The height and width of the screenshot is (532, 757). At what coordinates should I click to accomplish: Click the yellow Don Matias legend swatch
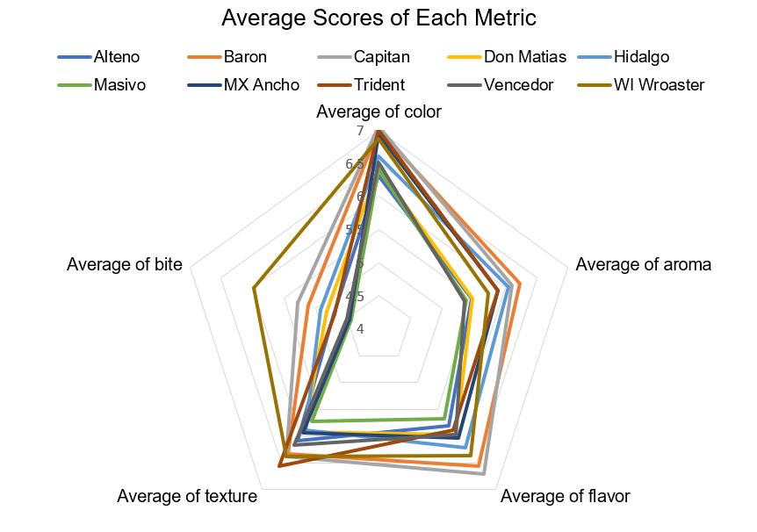[x=464, y=58]
